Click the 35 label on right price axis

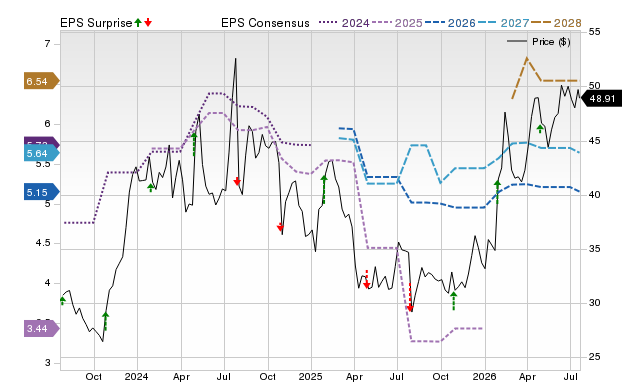point(595,249)
